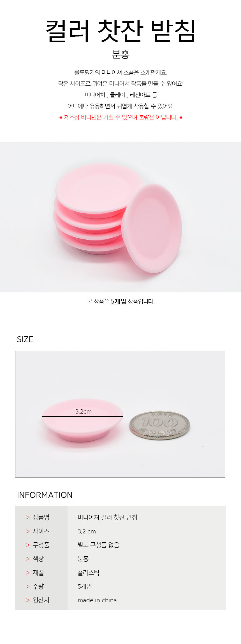Click the arrow icon beside 사이즈
Screen dimensions: 241x644
click(x=28, y=531)
